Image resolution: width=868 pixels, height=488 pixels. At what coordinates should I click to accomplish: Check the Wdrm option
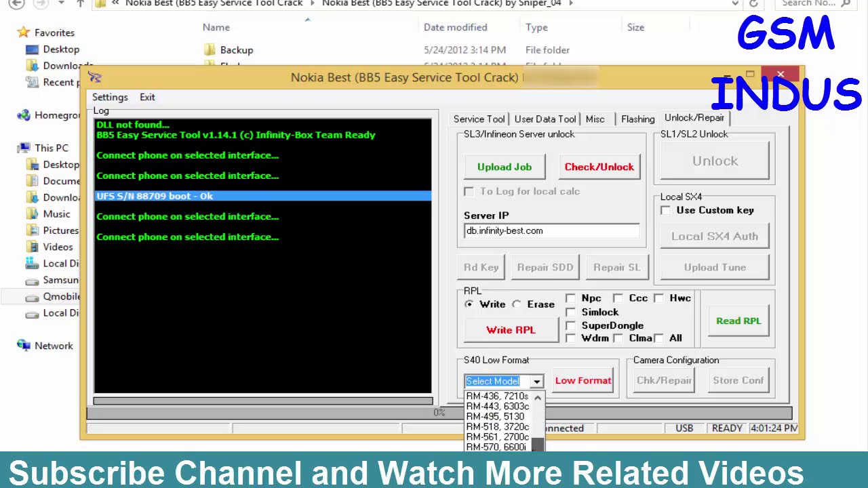click(570, 338)
